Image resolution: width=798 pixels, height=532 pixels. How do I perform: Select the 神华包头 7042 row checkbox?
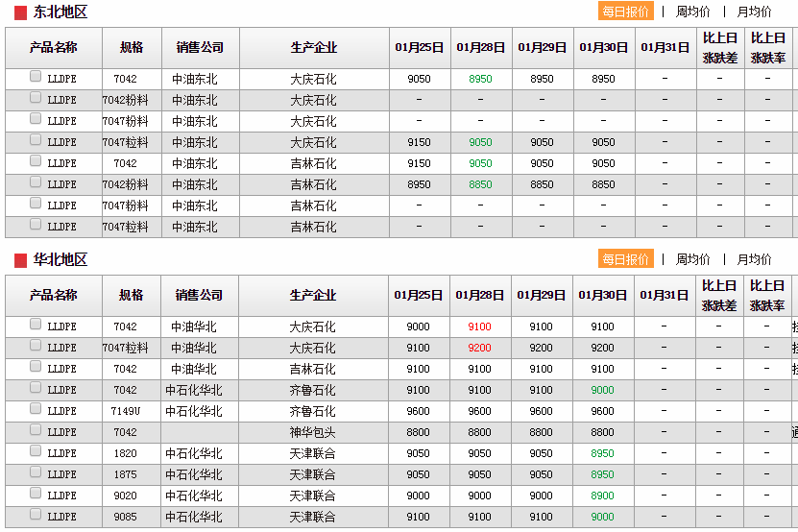[x=36, y=429]
